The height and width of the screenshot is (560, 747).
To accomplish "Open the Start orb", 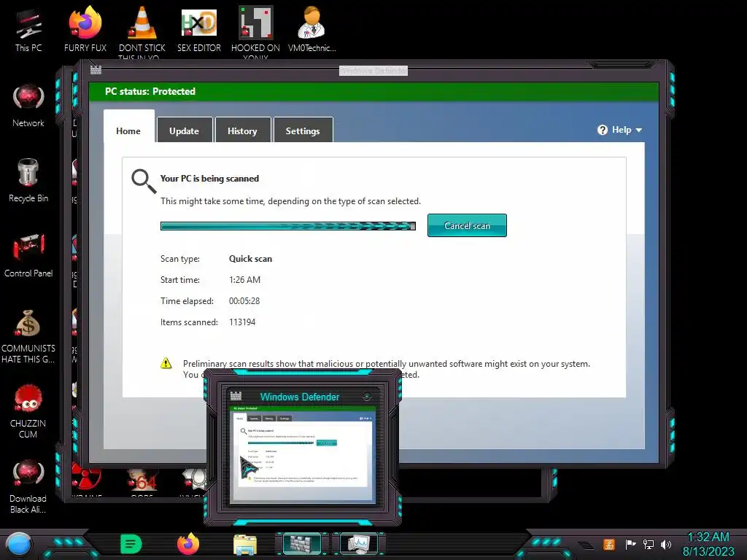I will coord(18,544).
